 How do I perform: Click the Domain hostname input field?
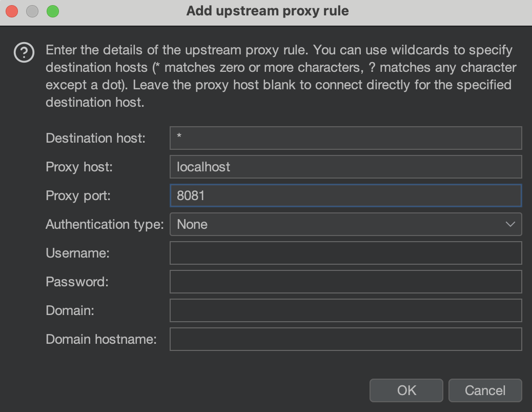point(345,339)
